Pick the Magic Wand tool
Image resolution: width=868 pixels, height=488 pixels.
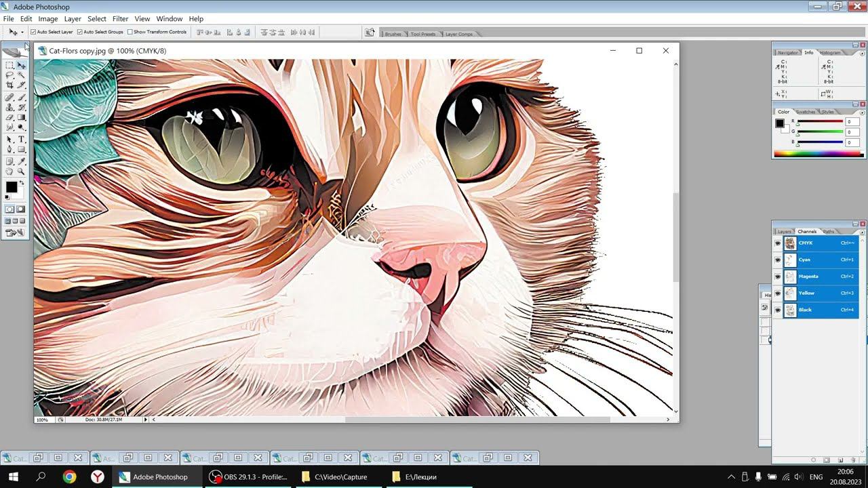click(x=22, y=75)
